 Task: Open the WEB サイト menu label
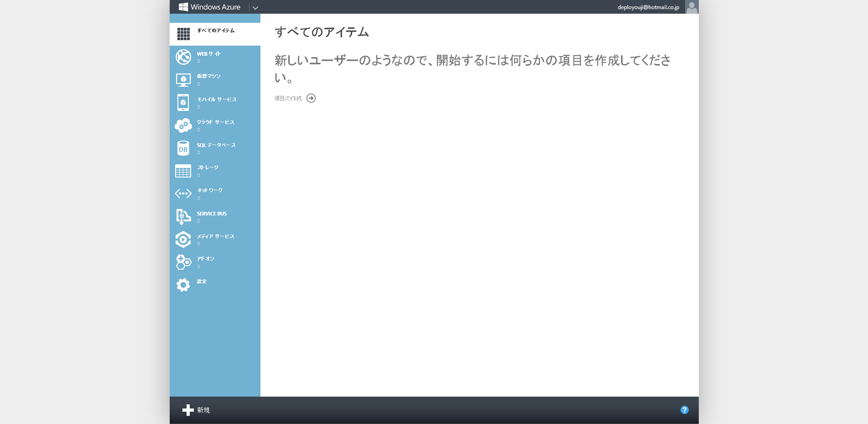pyautogui.click(x=209, y=54)
